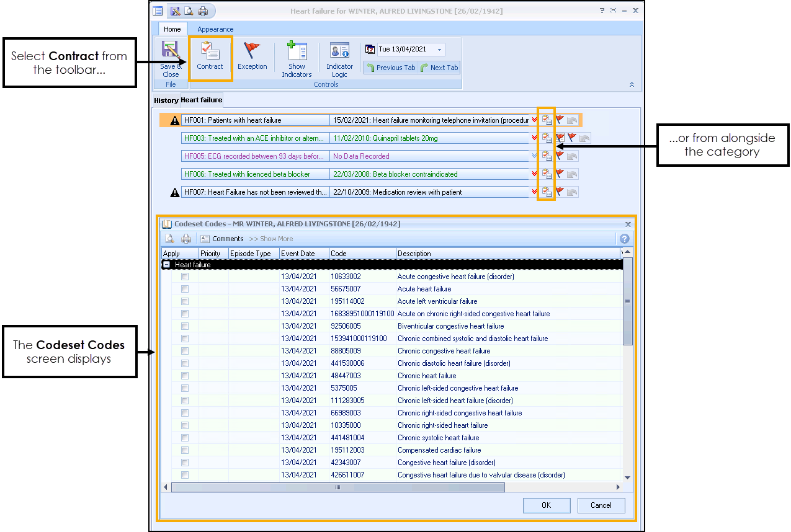The height and width of the screenshot is (532, 791).
Task: Open the date dropdown showing Tue 13/04/2021
Action: [x=439, y=50]
